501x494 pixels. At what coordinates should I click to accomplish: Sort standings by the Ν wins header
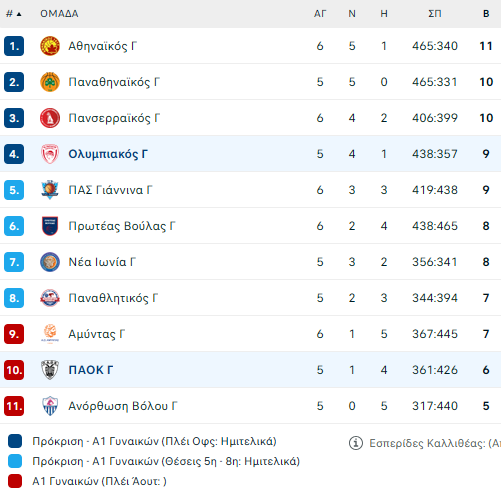pos(352,14)
